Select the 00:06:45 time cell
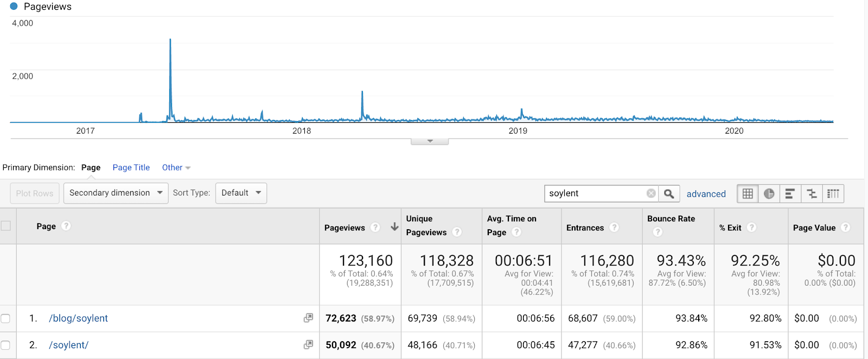This screenshot has width=868, height=359. [535, 345]
